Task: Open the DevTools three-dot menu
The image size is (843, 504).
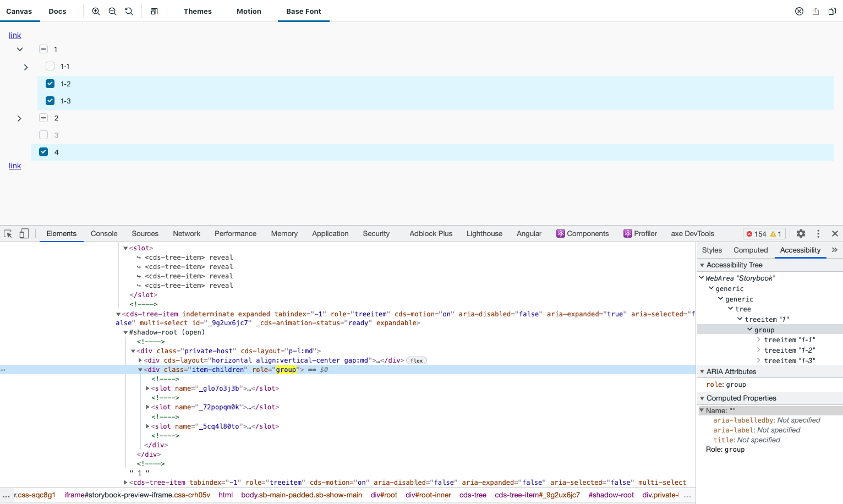Action: click(x=818, y=233)
